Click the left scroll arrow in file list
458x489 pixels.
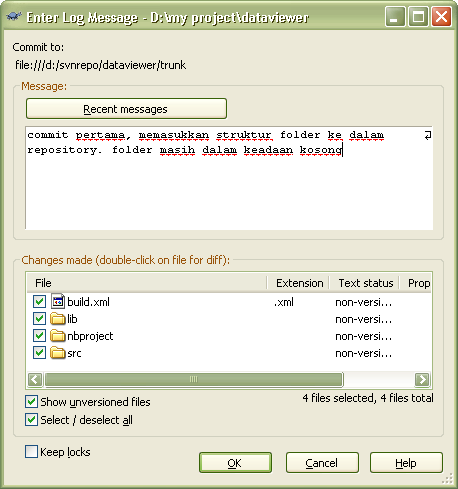tap(35, 379)
